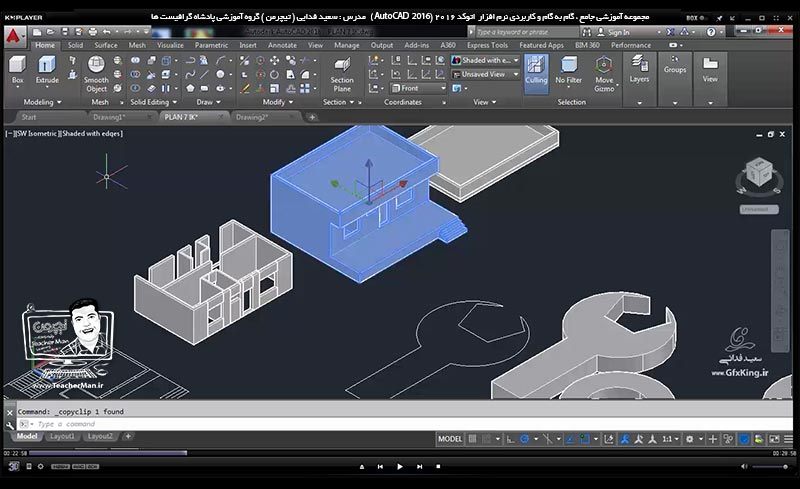Click the Solid Union icon in Solid Editing

(135, 60)
